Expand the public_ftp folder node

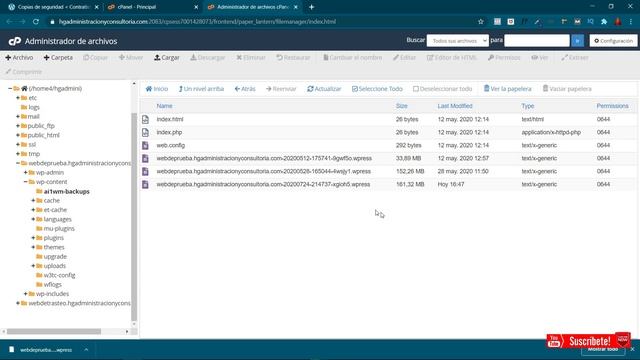tap(18, 126)
